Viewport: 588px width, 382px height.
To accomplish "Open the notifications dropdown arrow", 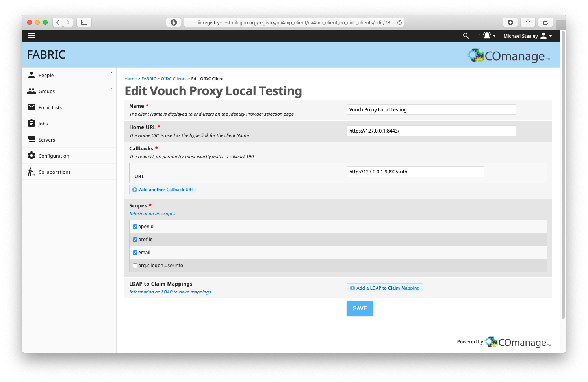I will [x=494, y=36].
